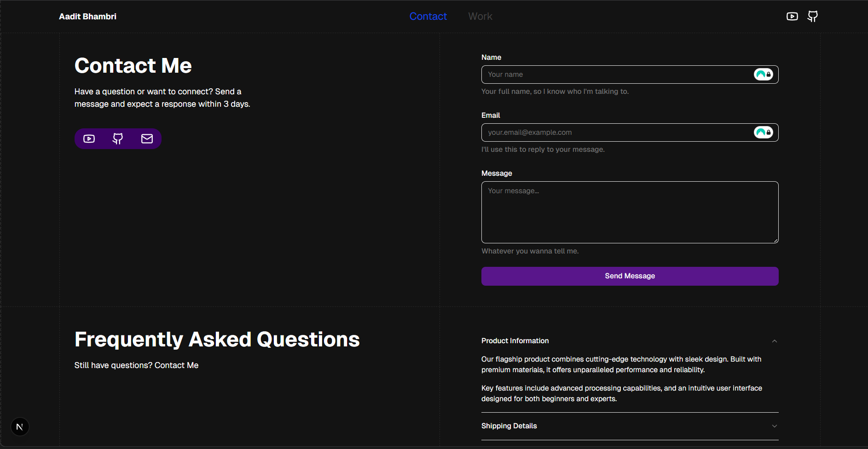The image size is (868, 449).
Task: Click the mail envelope icon in the purple bar
Action: (x=147, y=139)
